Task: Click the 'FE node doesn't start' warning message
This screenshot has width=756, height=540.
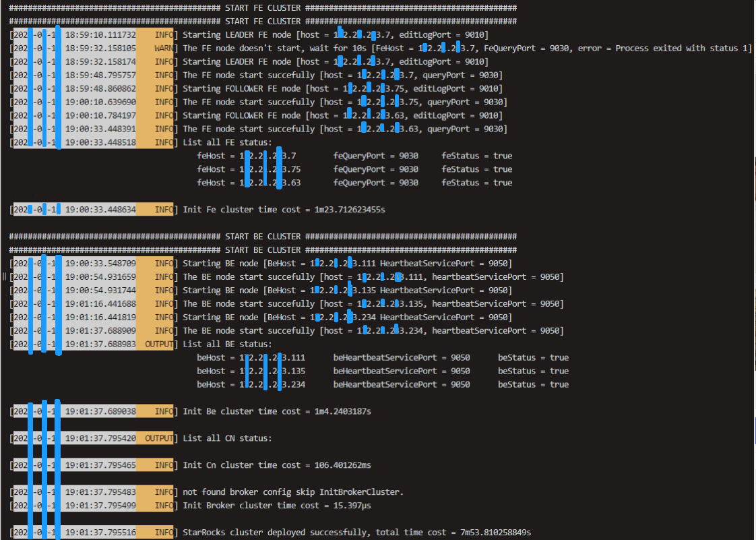Action: tap(467, 49)
